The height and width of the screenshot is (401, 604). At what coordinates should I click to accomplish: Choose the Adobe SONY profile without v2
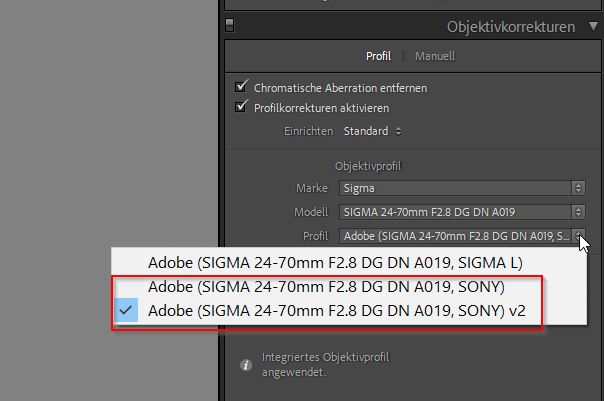pos(325,287)
